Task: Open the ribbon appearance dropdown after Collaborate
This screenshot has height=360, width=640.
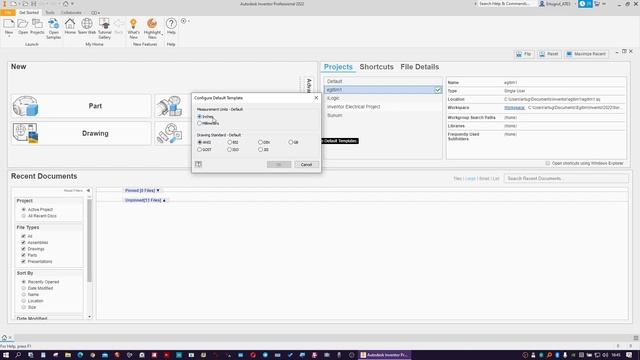Action: click(x=95, y=13)
